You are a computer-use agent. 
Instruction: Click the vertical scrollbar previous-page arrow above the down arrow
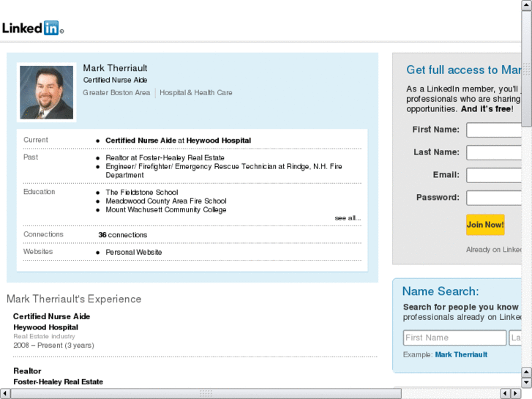[527, 373]
